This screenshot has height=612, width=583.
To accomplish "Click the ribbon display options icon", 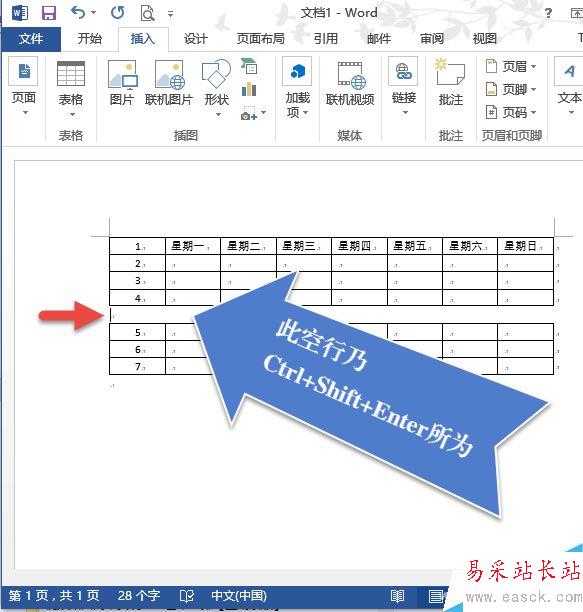I will tap(577, 13).
